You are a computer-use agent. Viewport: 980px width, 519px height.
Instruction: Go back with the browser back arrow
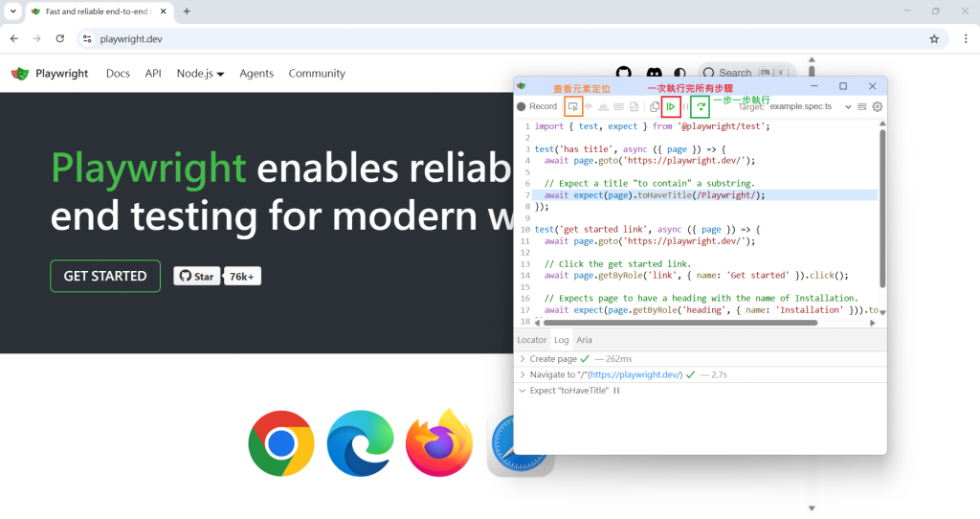[14, 38]
